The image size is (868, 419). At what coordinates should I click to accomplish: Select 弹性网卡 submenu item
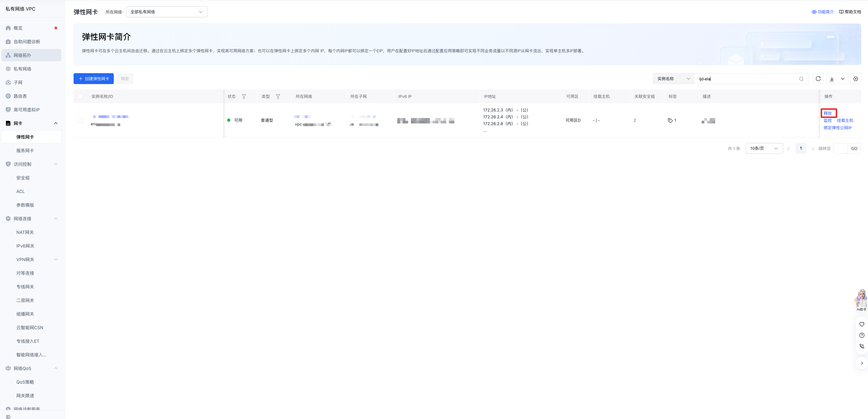point(31,137)
